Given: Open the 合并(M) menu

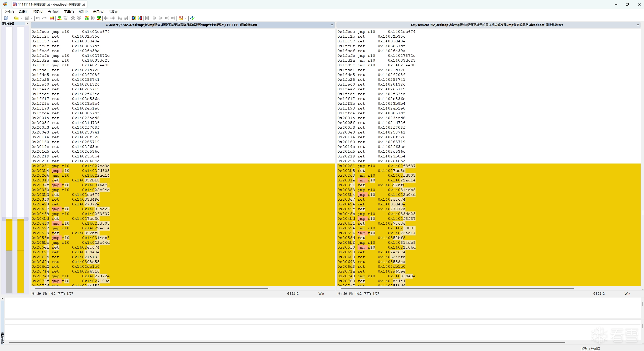Looking at the screenshot, I should click(53, 12).
